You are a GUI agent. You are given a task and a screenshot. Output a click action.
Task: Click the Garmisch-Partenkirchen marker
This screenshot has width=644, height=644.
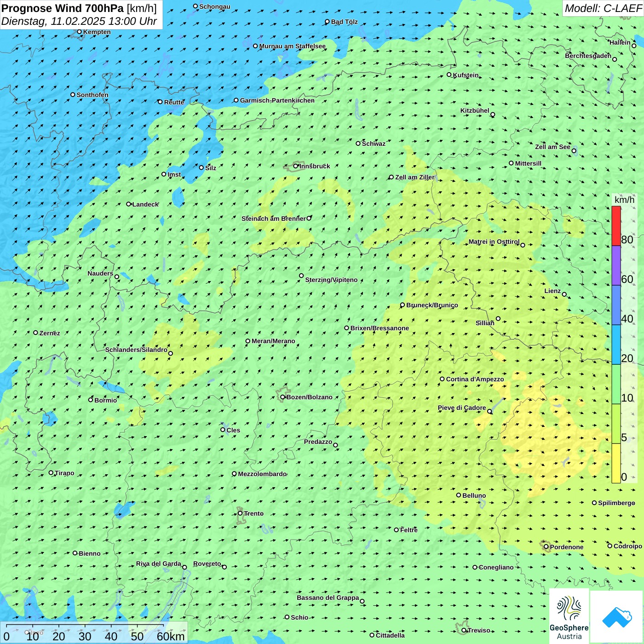click(x=236, y=100)
